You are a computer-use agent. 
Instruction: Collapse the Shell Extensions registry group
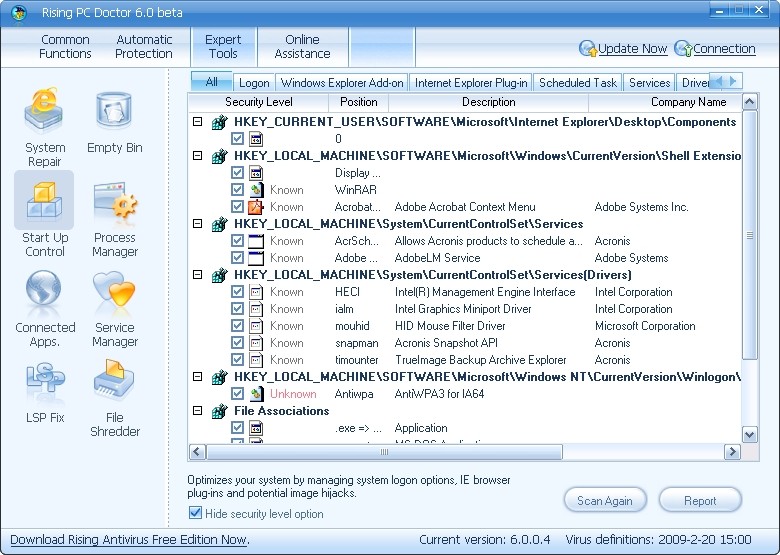click(x=197, y=156)
